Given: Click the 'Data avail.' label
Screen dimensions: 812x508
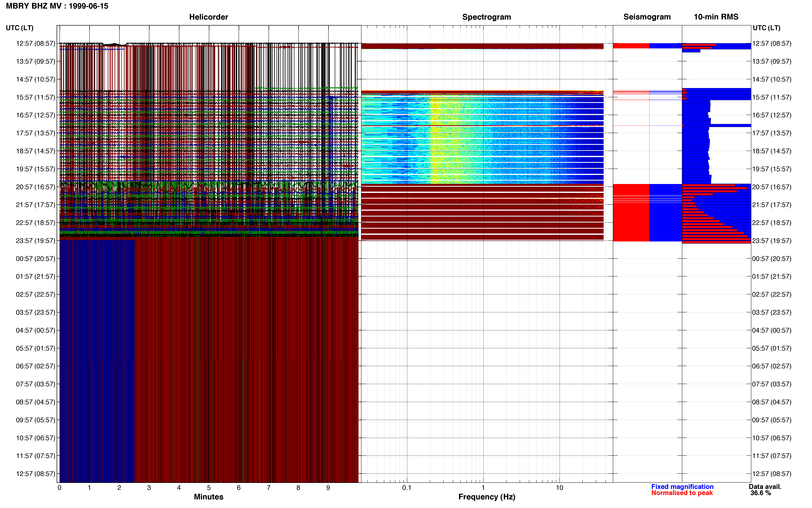Looking at the screenshot, I should [765, 486].
